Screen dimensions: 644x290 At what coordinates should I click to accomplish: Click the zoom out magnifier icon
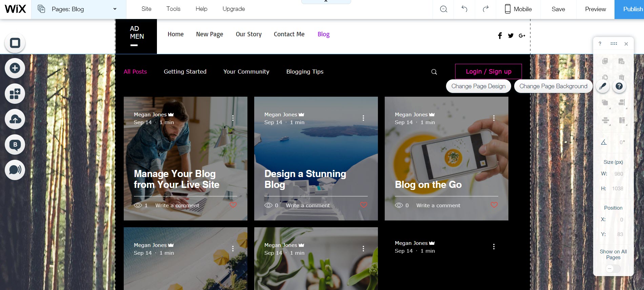[443, 9]
